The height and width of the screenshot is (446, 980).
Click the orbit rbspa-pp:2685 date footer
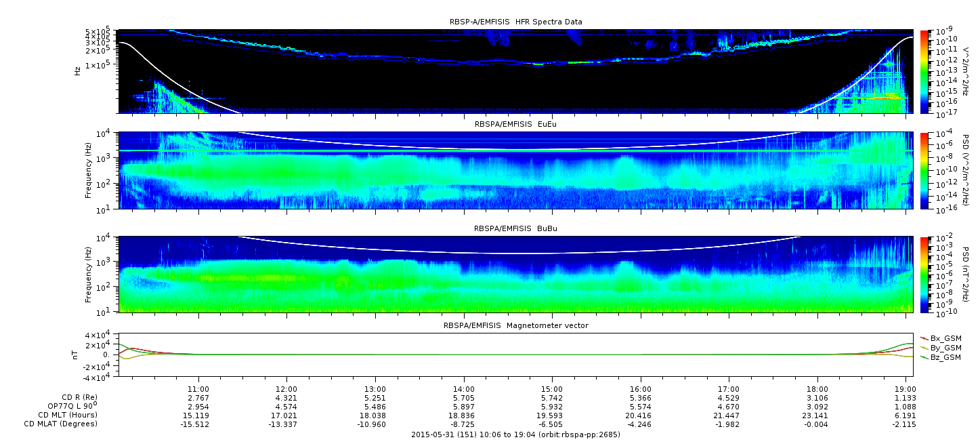(515, 434)
